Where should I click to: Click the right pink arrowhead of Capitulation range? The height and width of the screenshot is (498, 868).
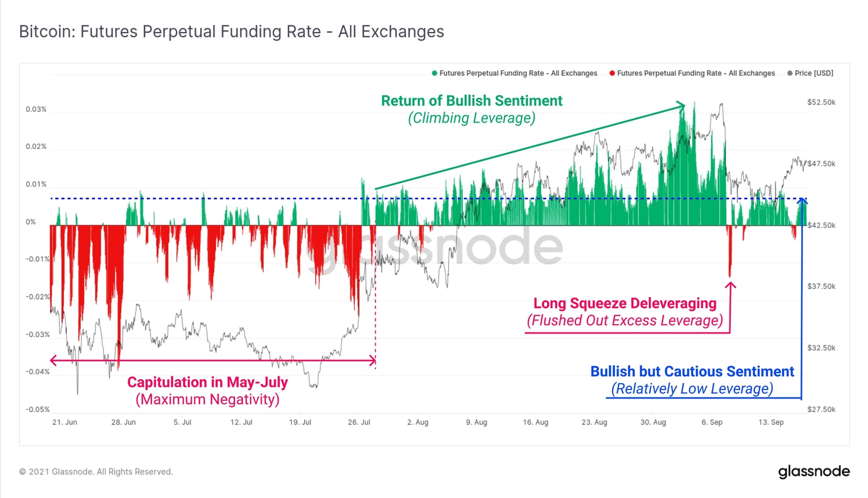(x=372, y=360)
